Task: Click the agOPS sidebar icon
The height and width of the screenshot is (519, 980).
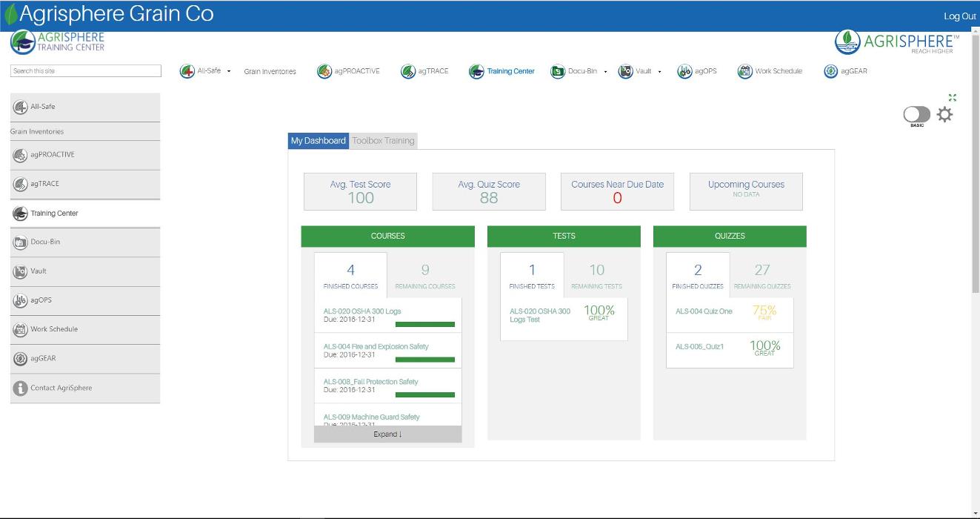Action: pyautogui.click(x=21, y=300)
